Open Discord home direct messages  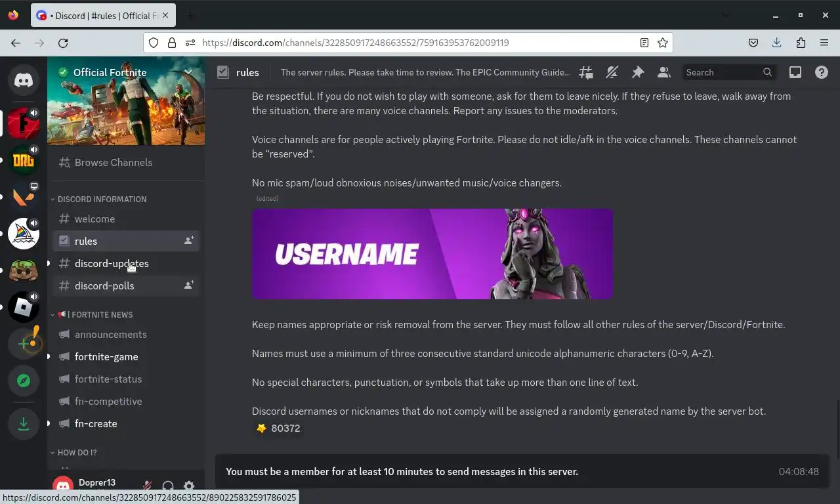coord(24,80)
